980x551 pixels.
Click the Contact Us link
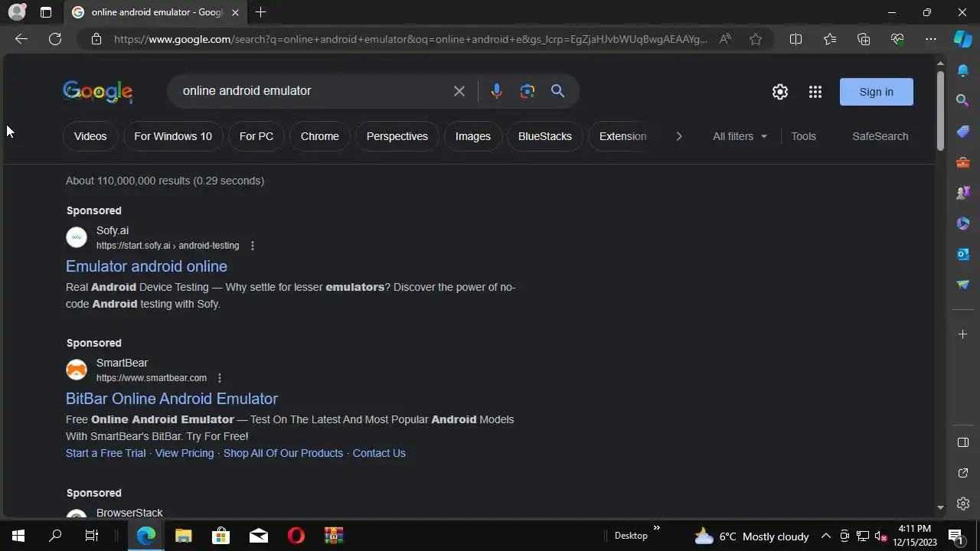click(379, 453)
